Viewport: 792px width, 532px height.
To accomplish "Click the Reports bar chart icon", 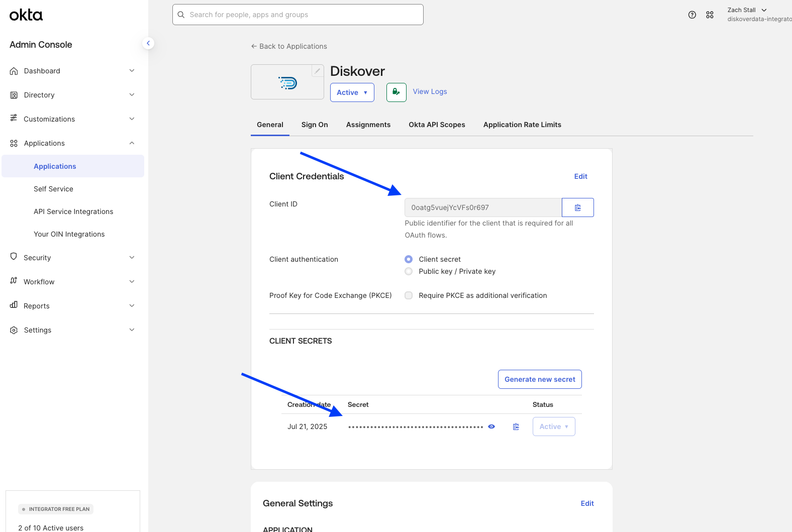I will point(14,305).
